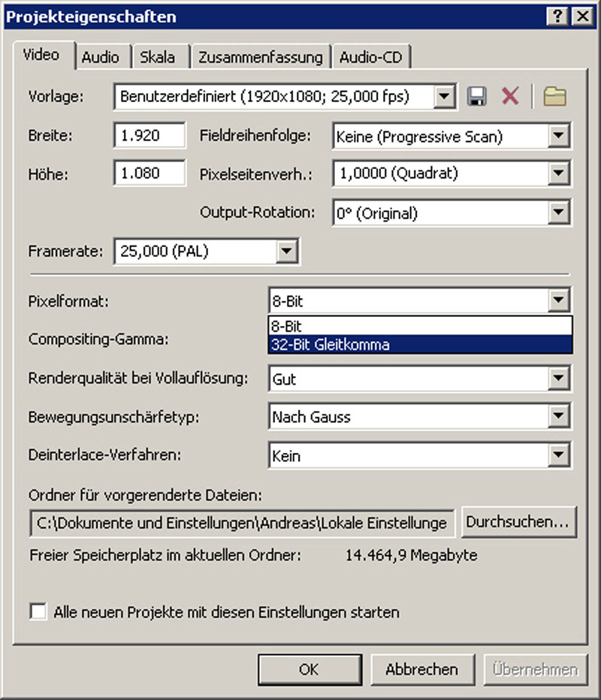This screenshot has width=601, height=700.
Task: Expand the Pixelseitenverhältnis dropdown
Action: point(557,174)
